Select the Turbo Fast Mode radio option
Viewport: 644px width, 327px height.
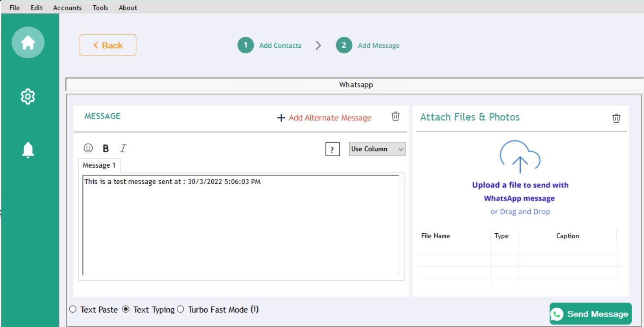(x=180, y=309)
